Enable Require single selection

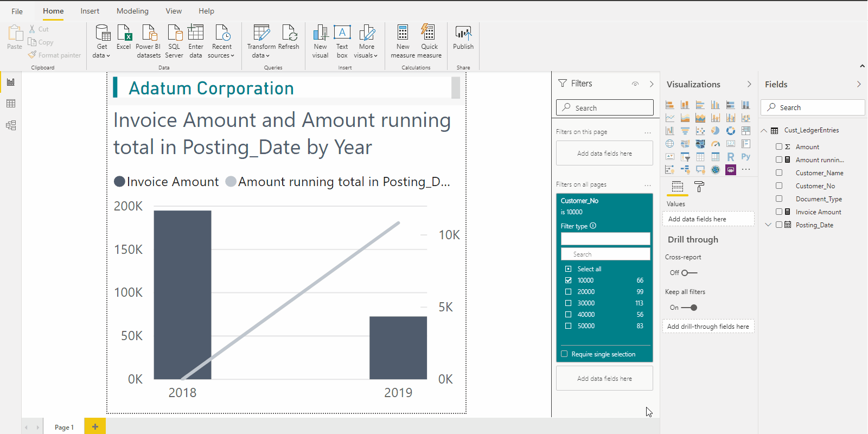coord(564,354)
